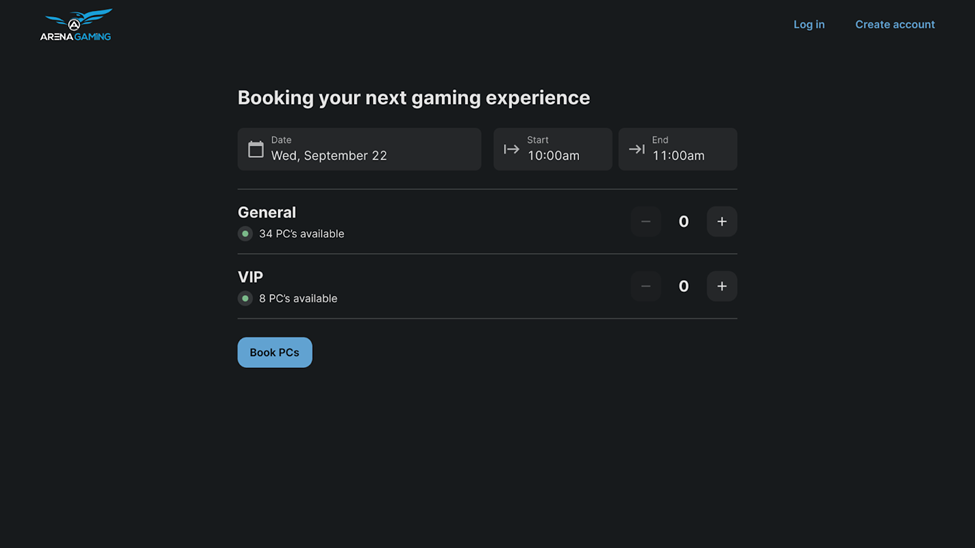Click the end time arrow icon
This screenshot has width=975, height=548.
click(636, 149)
